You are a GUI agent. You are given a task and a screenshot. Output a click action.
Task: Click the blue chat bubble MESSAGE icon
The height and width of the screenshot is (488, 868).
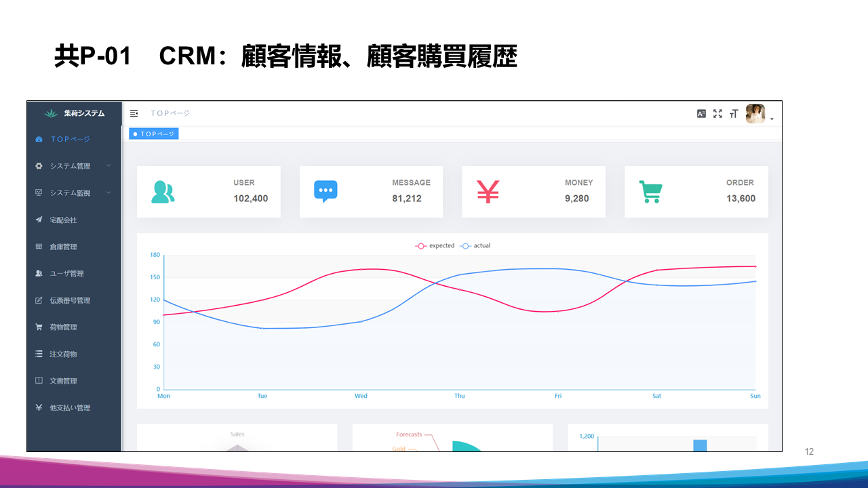coord(325,192)
